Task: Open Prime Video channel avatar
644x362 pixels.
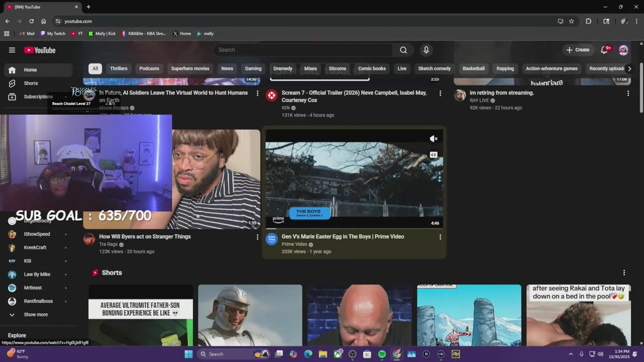Action: (272, 239)
